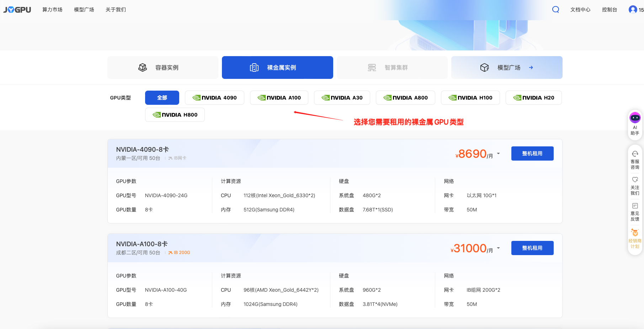The width and height of the screenshot is (644, 329).
Task: Click 成都二区/可用 50台 region text
Action: pyautogui.click(x=138, y=253)
